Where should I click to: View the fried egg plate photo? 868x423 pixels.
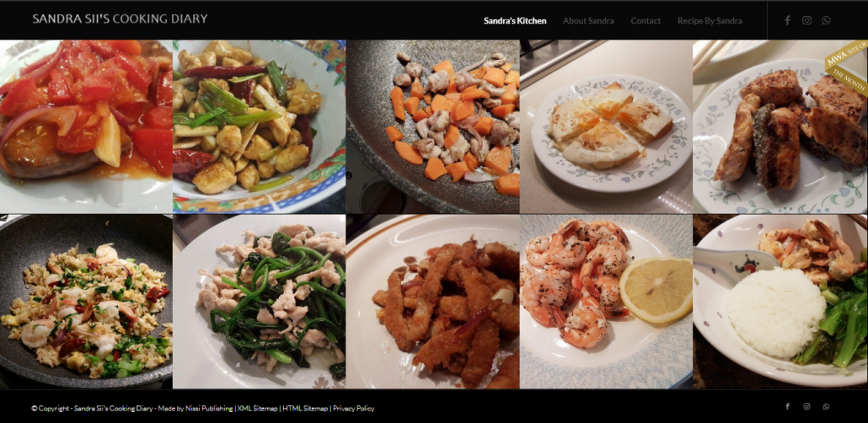606,126
